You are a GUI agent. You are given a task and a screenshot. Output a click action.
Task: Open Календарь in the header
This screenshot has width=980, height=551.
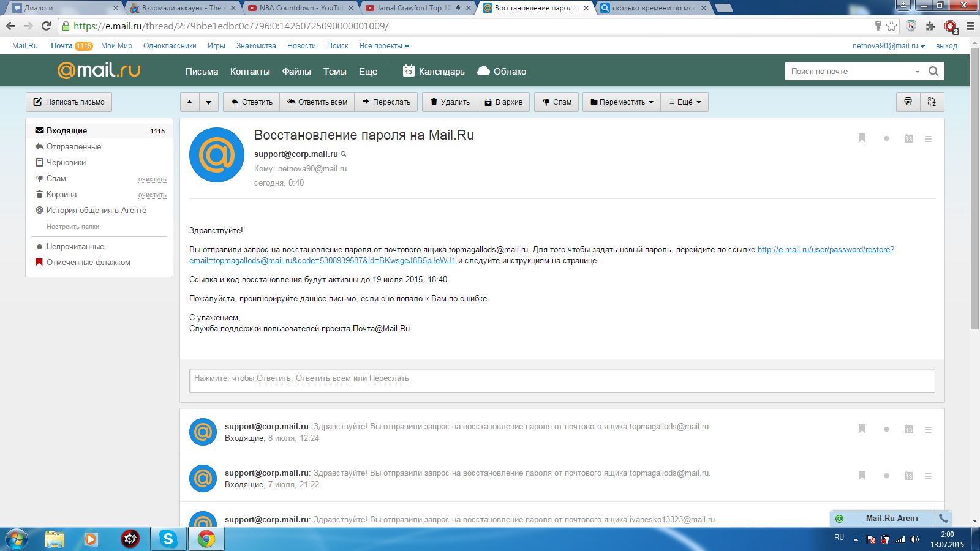[434, 71]
